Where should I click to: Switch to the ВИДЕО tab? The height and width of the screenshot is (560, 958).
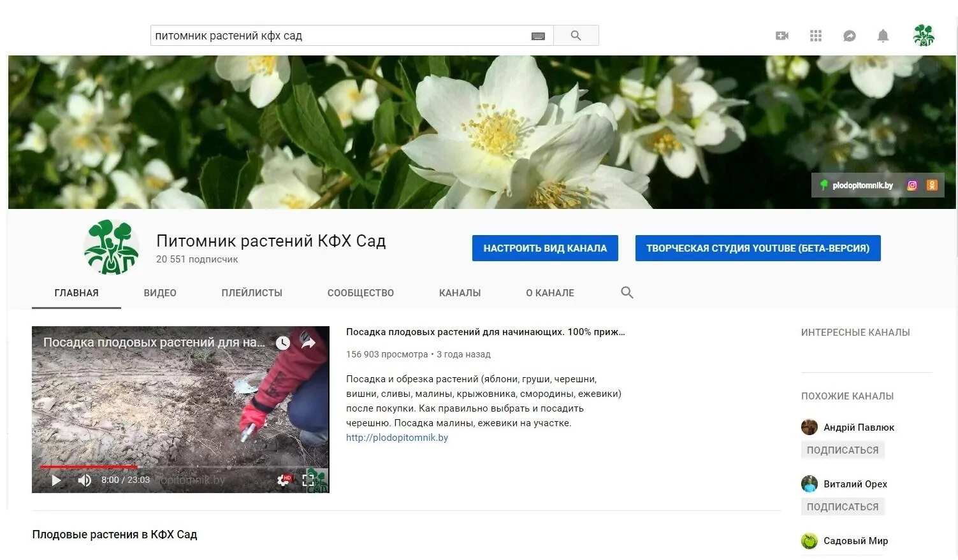pyautogui.click(x=160, y=293)
